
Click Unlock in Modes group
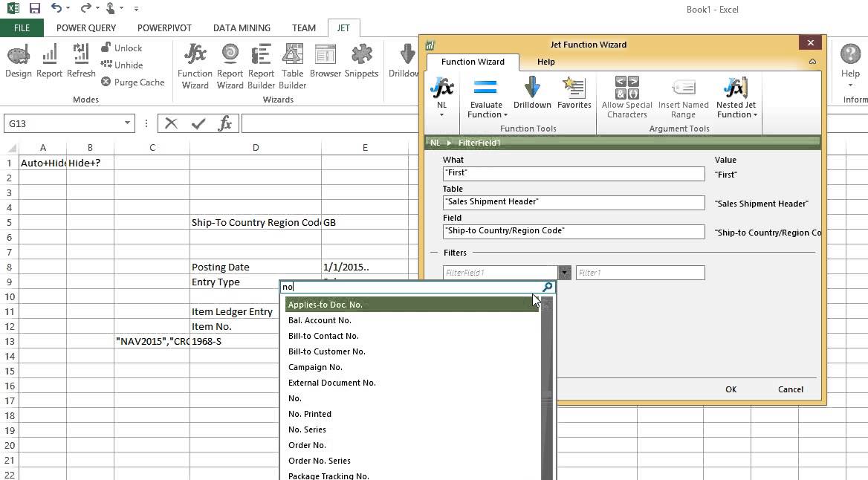(121, 48)
